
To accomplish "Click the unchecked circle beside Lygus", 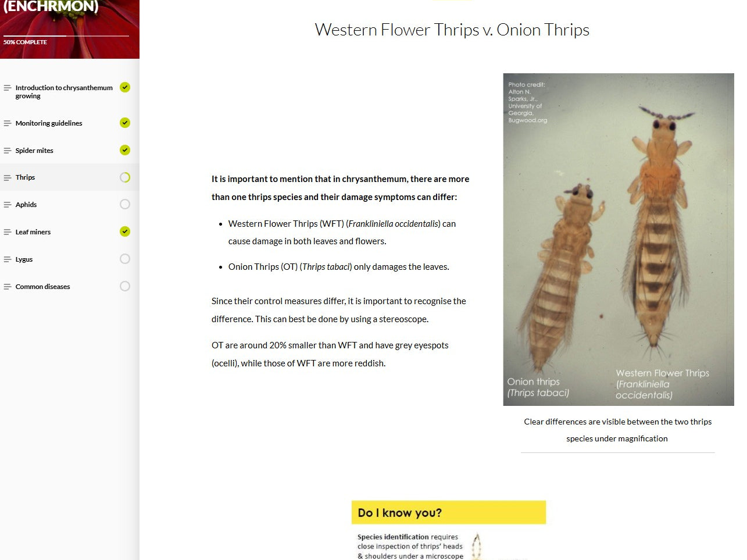I will (x=124, y=259).
